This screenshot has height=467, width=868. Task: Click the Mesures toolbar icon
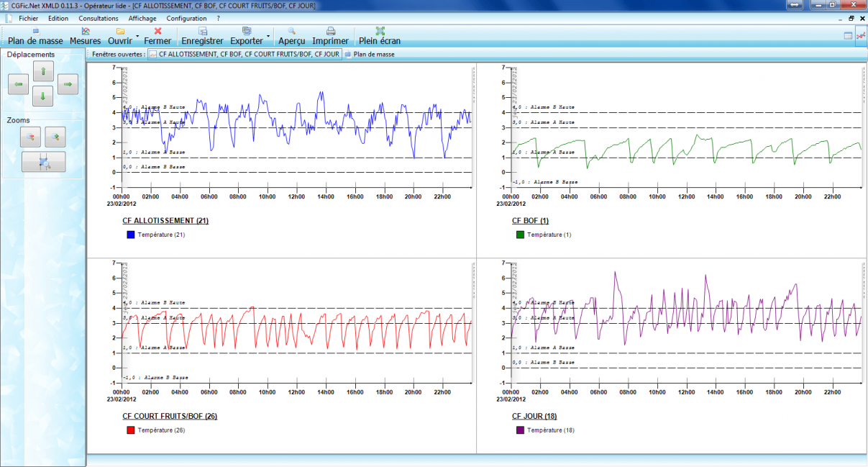pyautogui.click(x=86, y=37)
